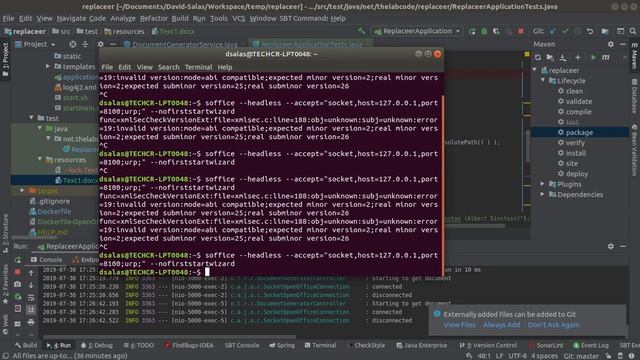The image size is (640, 360).
Task: Open the Event Log tool button
Action: 590,345
